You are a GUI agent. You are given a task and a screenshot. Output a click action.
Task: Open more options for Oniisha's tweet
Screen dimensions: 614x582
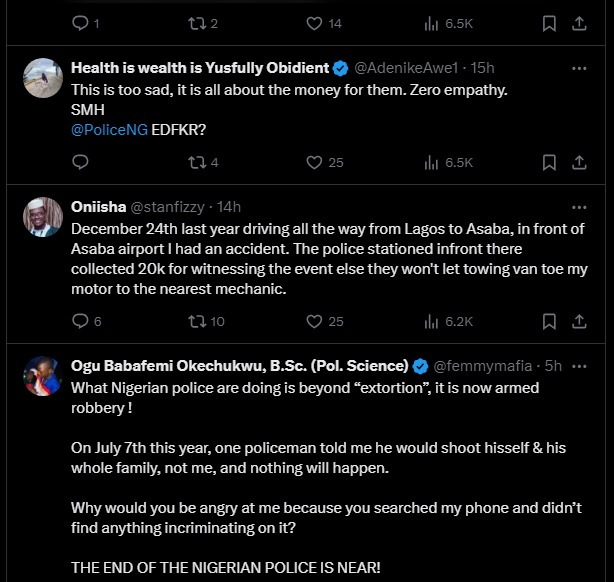click(579, 207)
